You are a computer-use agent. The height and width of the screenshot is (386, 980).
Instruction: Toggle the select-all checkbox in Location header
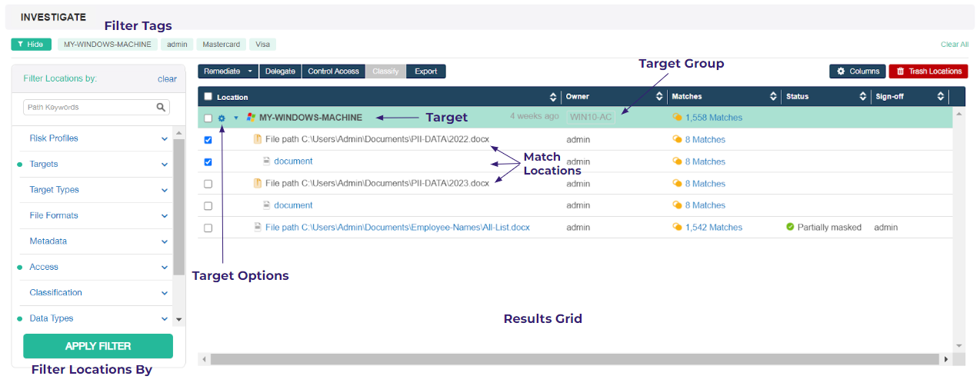click(208, 97)
